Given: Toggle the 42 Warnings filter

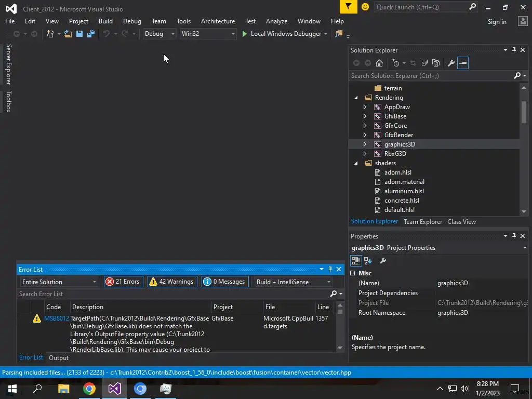Looking at the screenshot, I should pyautogui.click(x=172, y=282).
